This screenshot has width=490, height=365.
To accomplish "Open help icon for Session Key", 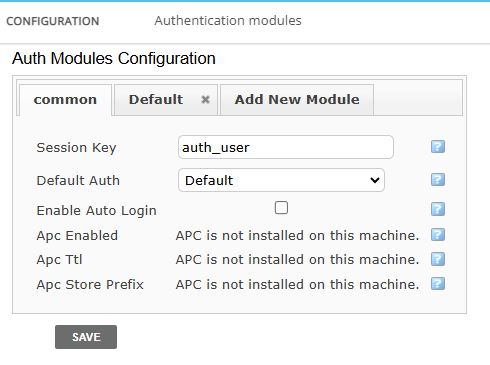I will [438, 147].
